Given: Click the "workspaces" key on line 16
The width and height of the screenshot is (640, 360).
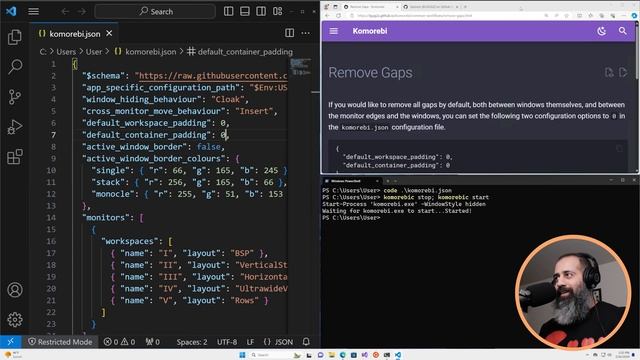Looking at the screenshot, I should coord(130,241).
